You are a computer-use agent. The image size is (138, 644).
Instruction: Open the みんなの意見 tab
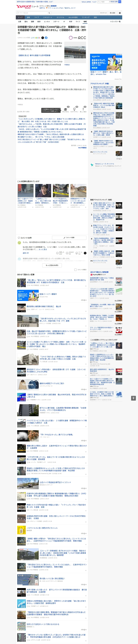(73, 17)
